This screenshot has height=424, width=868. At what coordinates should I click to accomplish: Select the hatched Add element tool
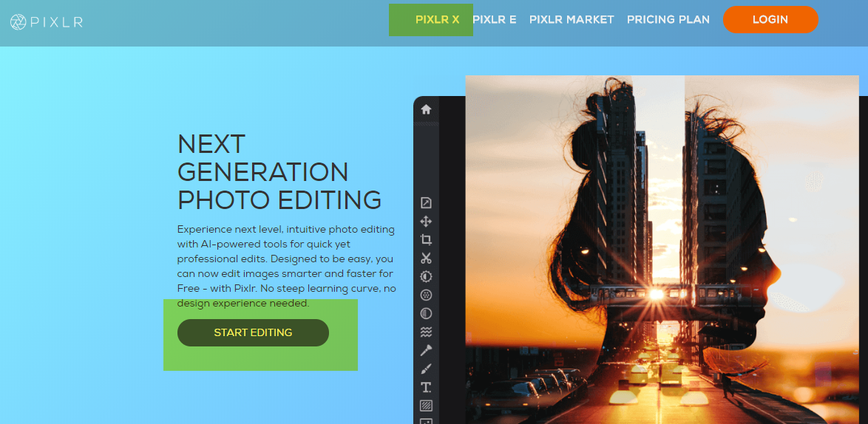click(426, 406)
